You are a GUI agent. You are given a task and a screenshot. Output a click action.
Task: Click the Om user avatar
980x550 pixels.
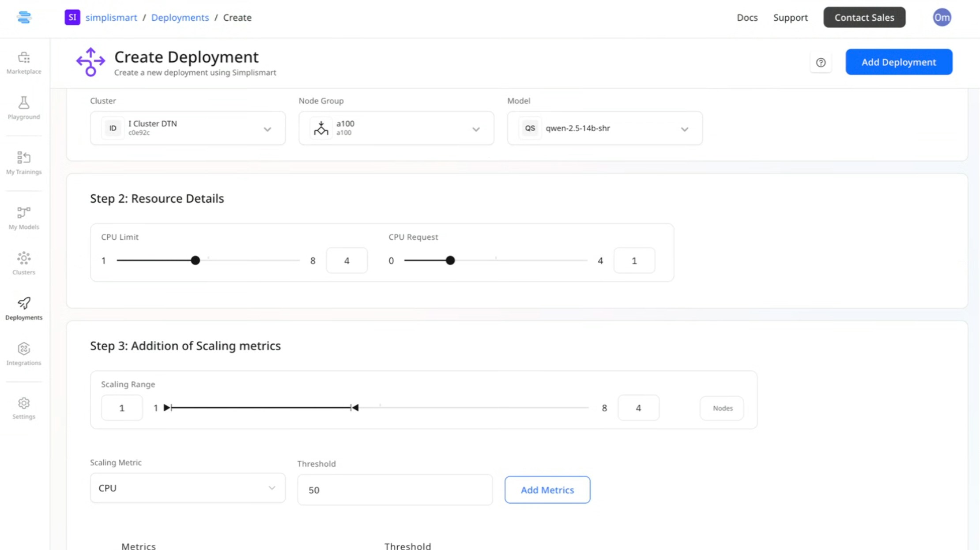pos(942,18)
